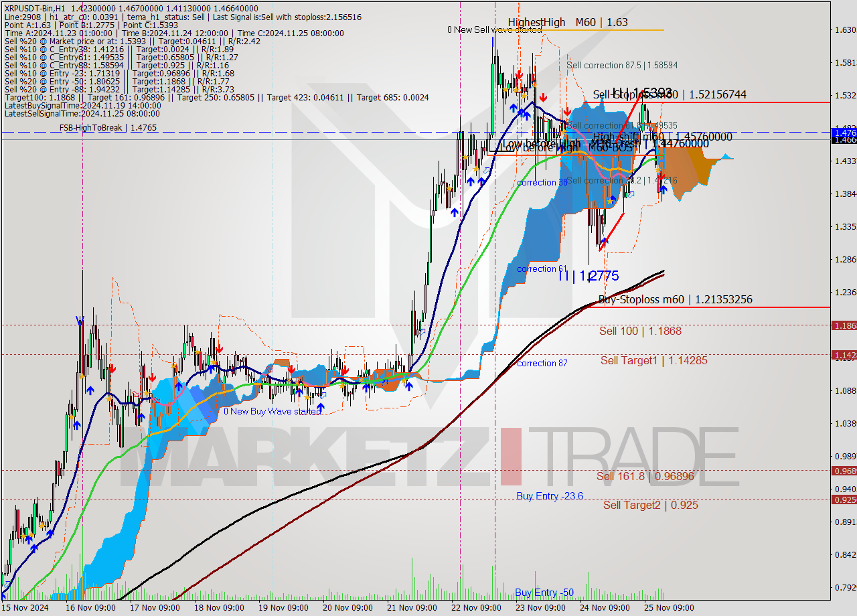
Task: Select the '24 Nov 09:00' time axis label
Action: pos(604,608)
